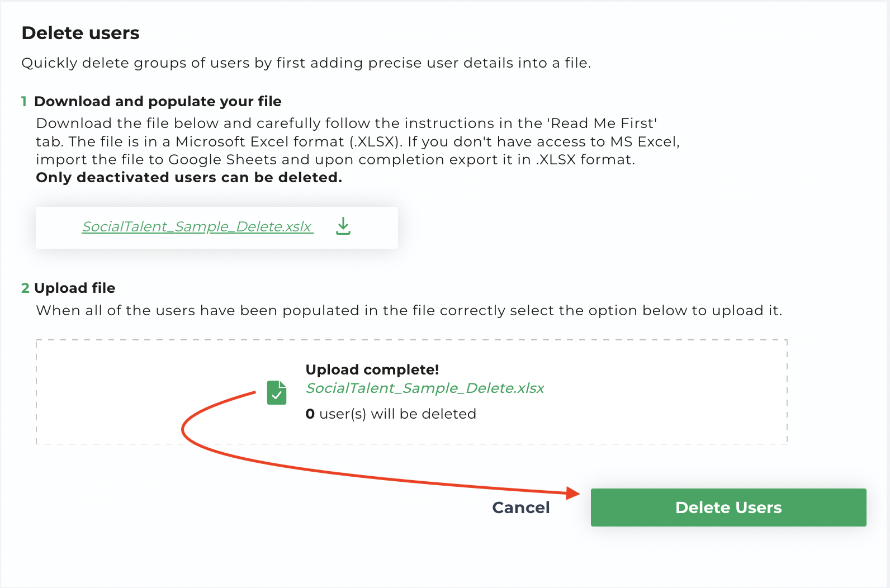This screenshot has width=890, height=588.
Task: Click the green Delete Users button
Action: 728,508
